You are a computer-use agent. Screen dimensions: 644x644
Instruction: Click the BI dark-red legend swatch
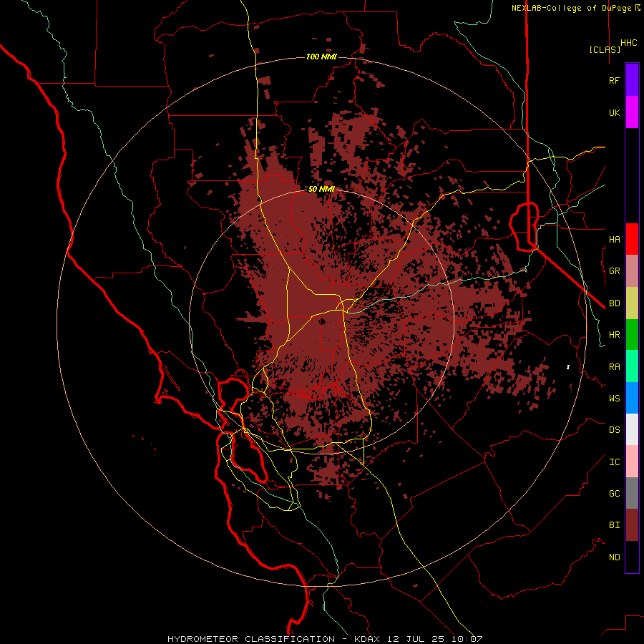coord(632,525)
